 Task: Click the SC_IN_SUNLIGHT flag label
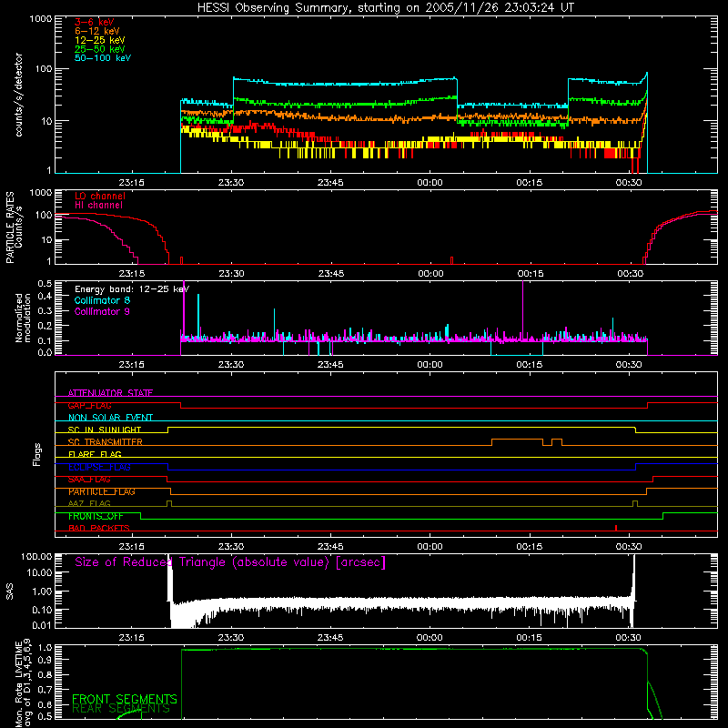pos(105,430)
